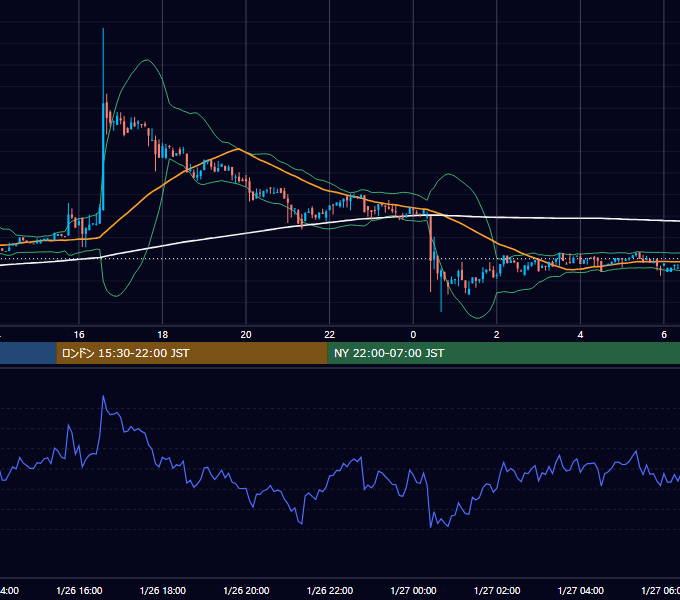
Task: Click hour label 4 on the price chart axis
Action: point(580,335)
